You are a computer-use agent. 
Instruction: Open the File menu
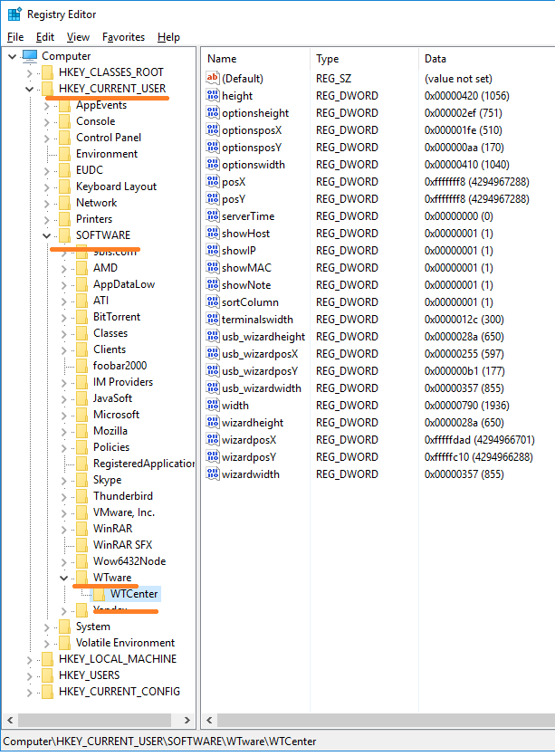tap(15, 37)
